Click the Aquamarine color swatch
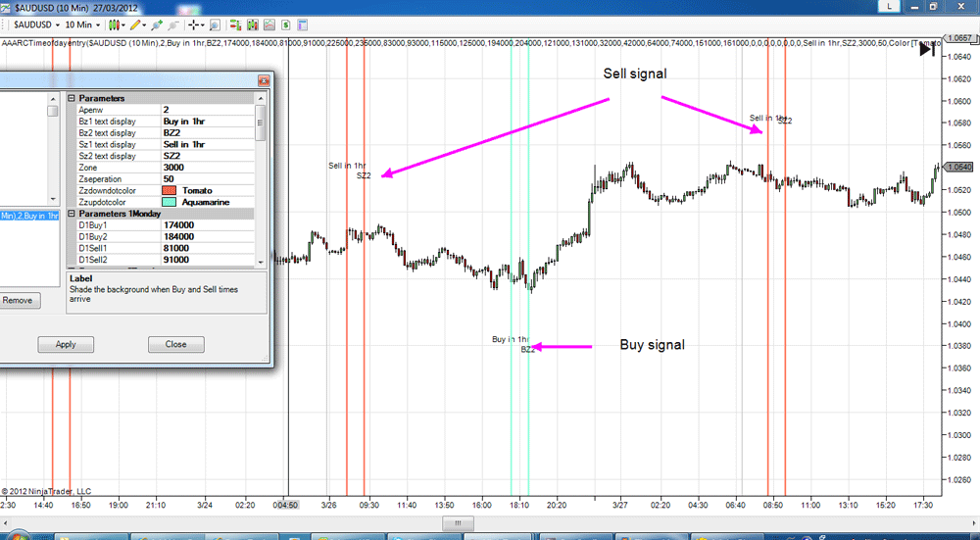 coord(170,202)
